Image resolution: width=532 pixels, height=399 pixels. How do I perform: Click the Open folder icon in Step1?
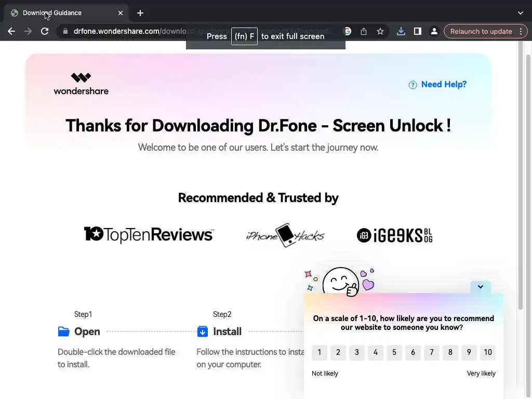63,331
